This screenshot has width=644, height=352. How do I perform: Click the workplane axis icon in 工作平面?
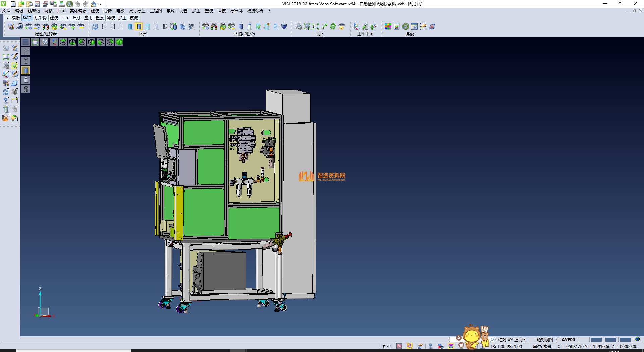[x=356, y=27]
